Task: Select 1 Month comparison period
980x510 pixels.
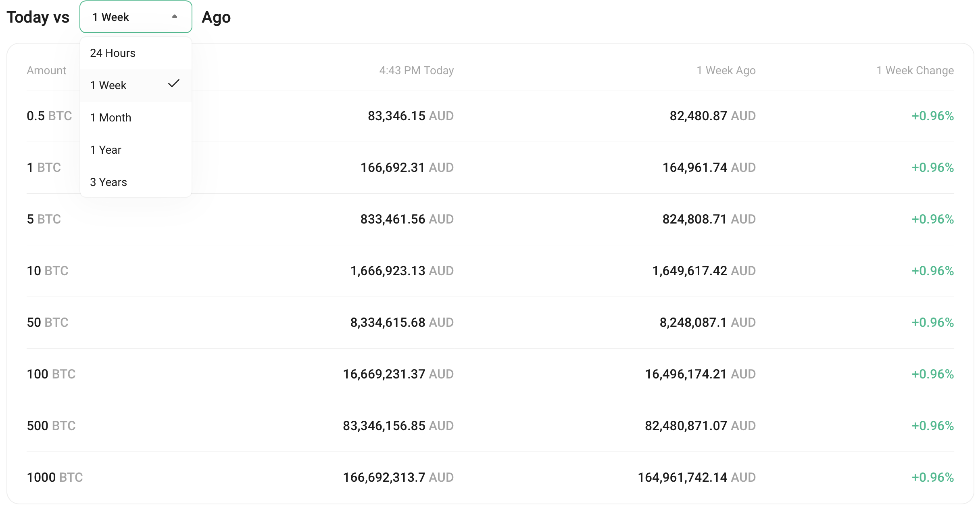Action: point(111,117)
